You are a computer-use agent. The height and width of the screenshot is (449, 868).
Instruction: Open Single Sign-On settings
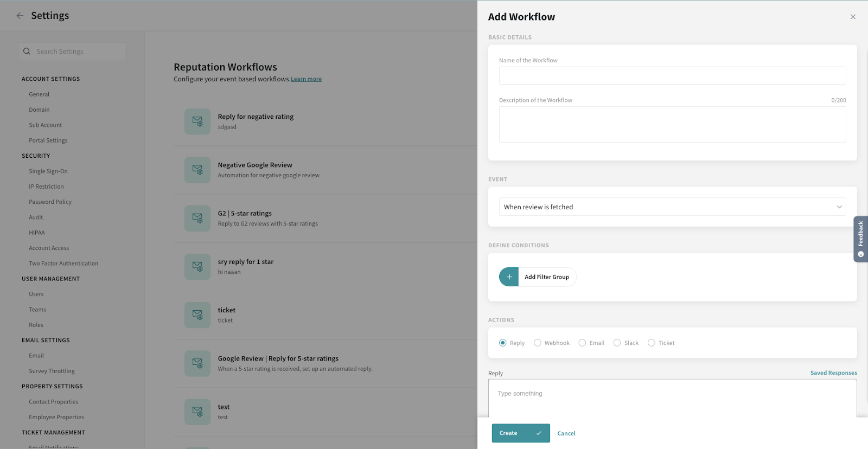tap(48, 171)
